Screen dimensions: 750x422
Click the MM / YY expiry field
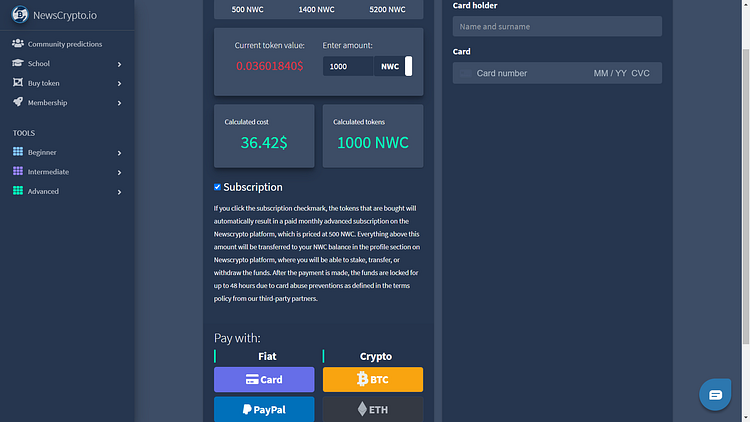[610, 73]
